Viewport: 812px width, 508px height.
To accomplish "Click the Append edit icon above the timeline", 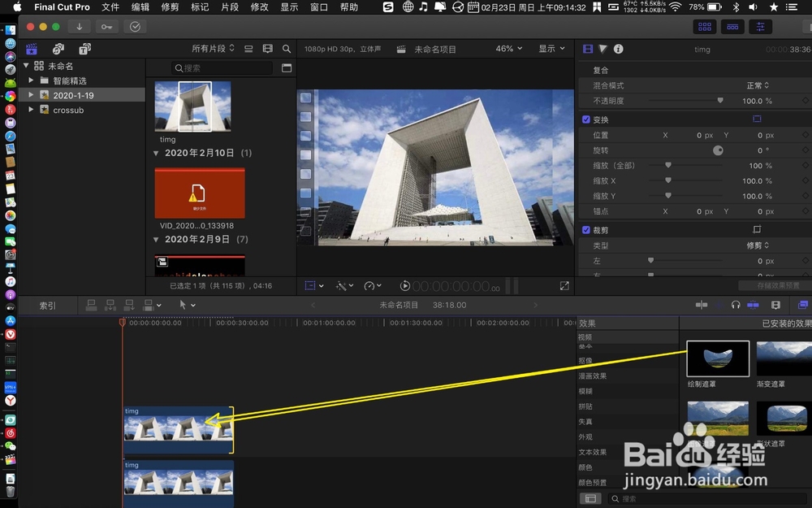I will 128,305.
